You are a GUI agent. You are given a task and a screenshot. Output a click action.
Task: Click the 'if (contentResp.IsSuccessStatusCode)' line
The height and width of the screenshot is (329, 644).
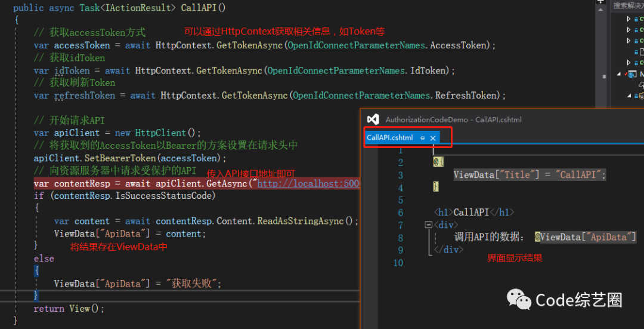[125, 196]
